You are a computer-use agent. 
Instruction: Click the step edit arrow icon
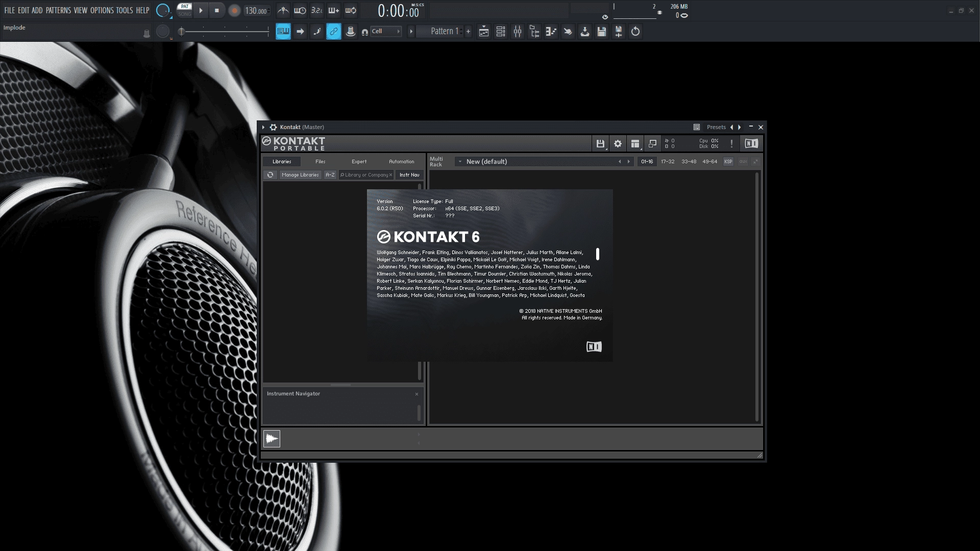point(300,32)
